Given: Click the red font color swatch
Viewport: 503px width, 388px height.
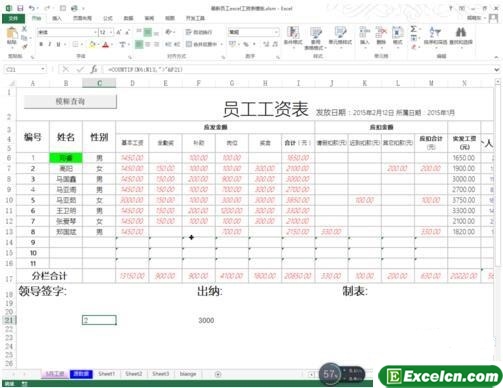Looking at the screenshot, I should tap(106, 44).
